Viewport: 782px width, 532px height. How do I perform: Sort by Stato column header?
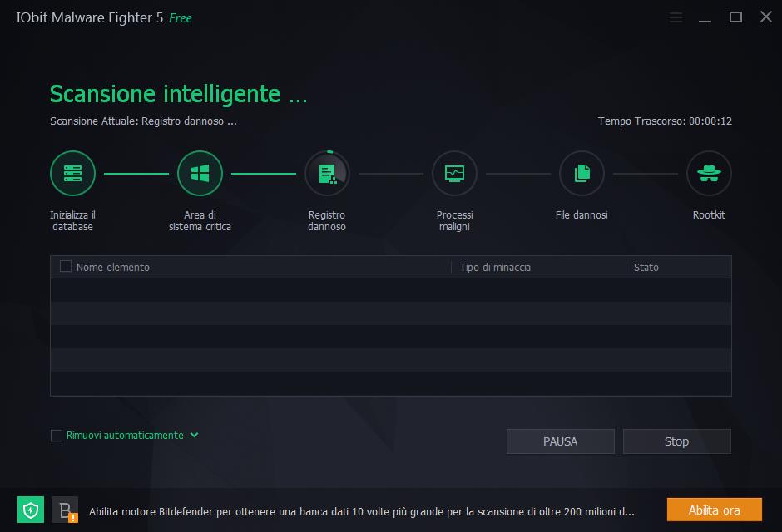(x=646, y=267)
